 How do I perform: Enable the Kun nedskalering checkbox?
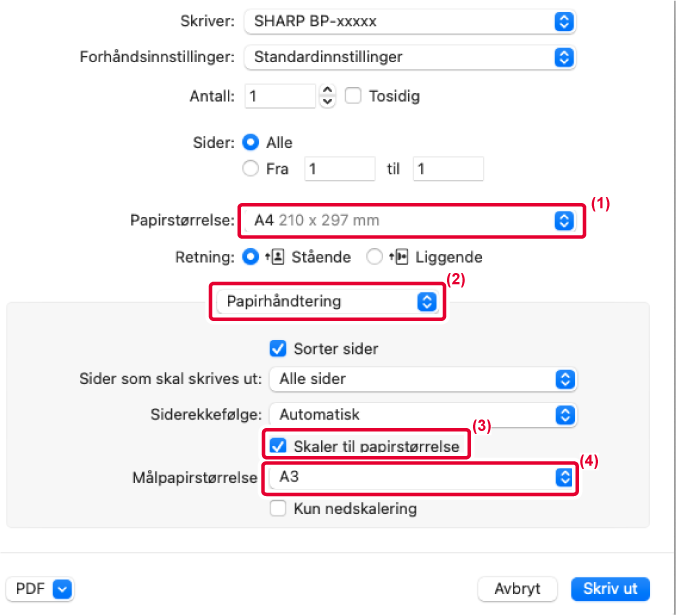tap(278, 509)
